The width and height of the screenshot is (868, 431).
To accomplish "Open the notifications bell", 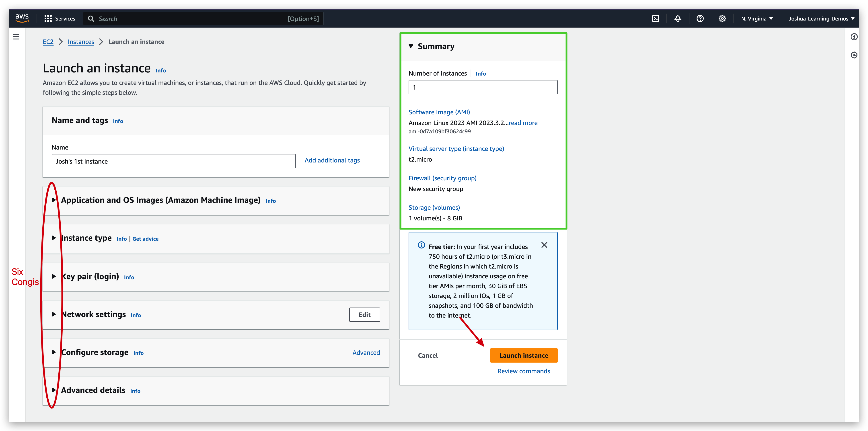I will click(678, 18).
